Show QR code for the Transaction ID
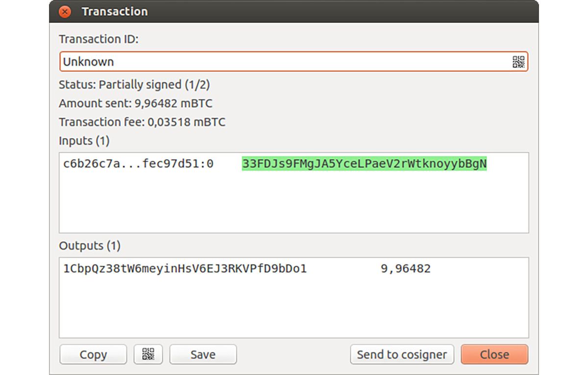Screen dimensions: 588x375 pos(518,62)
